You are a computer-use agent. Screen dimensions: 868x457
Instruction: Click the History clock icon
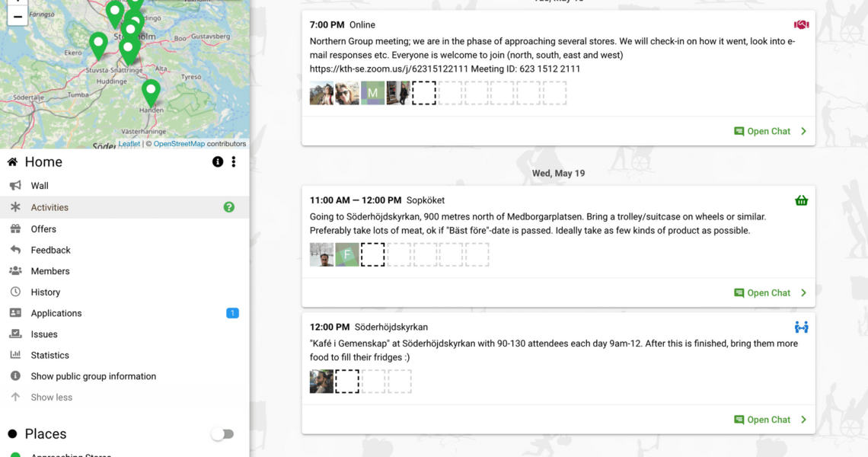coord(15,292)
